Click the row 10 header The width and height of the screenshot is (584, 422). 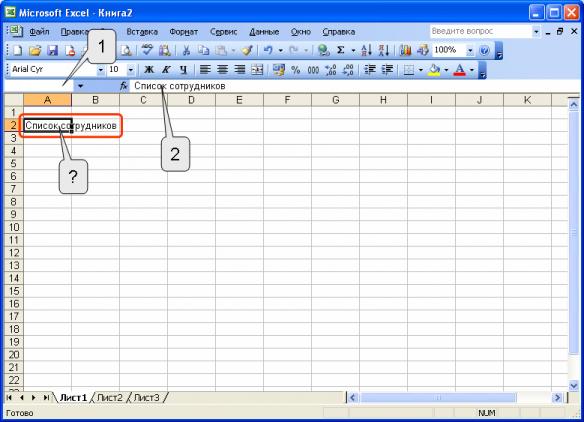[x=14, y=227]
